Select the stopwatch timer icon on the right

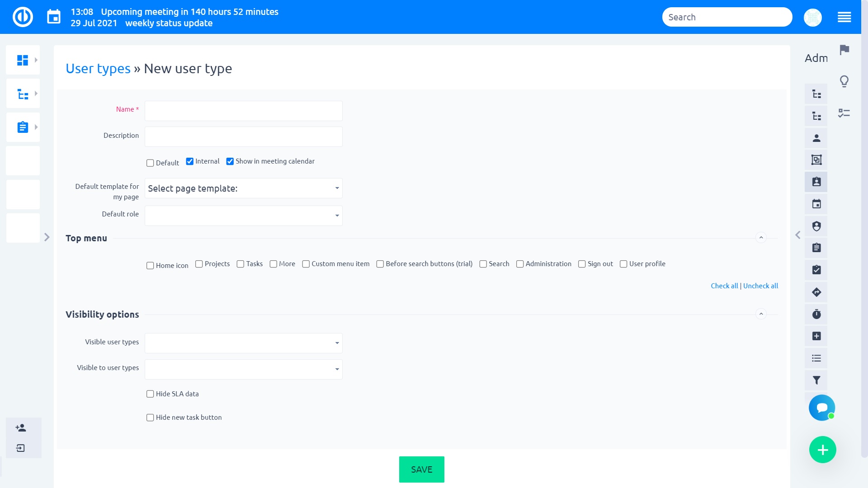pos(816,314)
